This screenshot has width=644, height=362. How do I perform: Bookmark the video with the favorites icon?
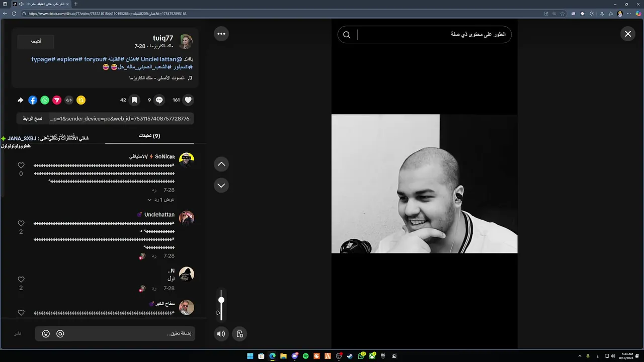(134, 100)
